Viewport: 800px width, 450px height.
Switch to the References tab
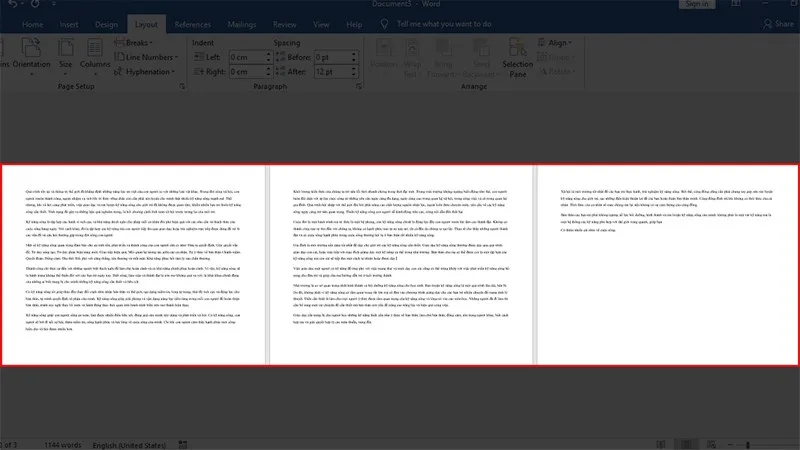tap(192, 24)
